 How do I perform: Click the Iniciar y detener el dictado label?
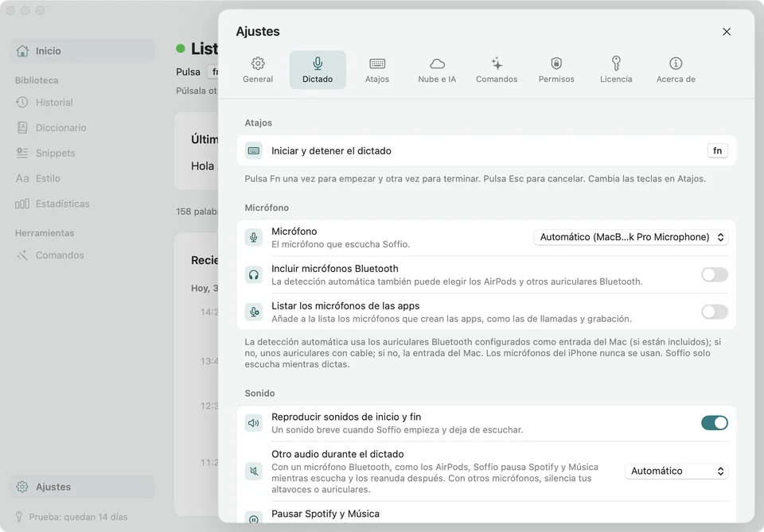(331, 151)
